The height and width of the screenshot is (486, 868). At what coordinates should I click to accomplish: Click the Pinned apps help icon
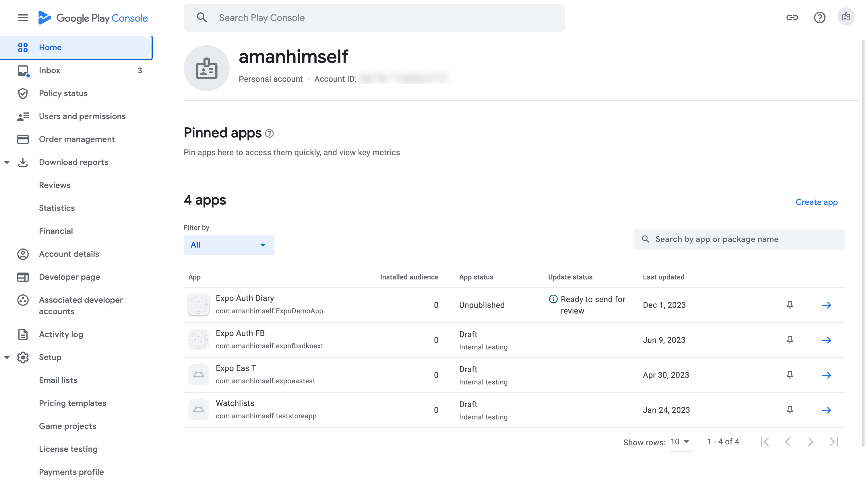pos(269,134)
